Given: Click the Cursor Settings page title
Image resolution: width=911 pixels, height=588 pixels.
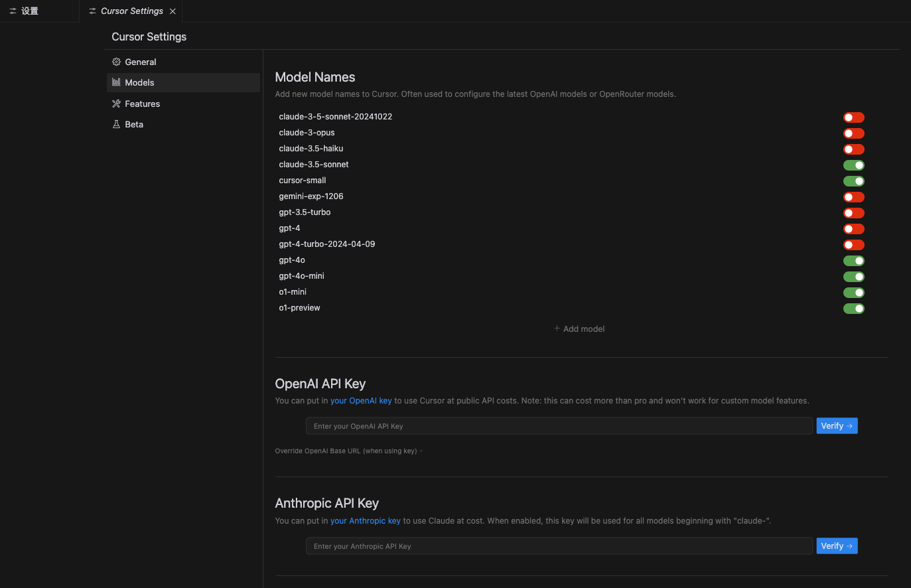Looking at the screenshot, I should pyautogui.click(x=149, y=37).
